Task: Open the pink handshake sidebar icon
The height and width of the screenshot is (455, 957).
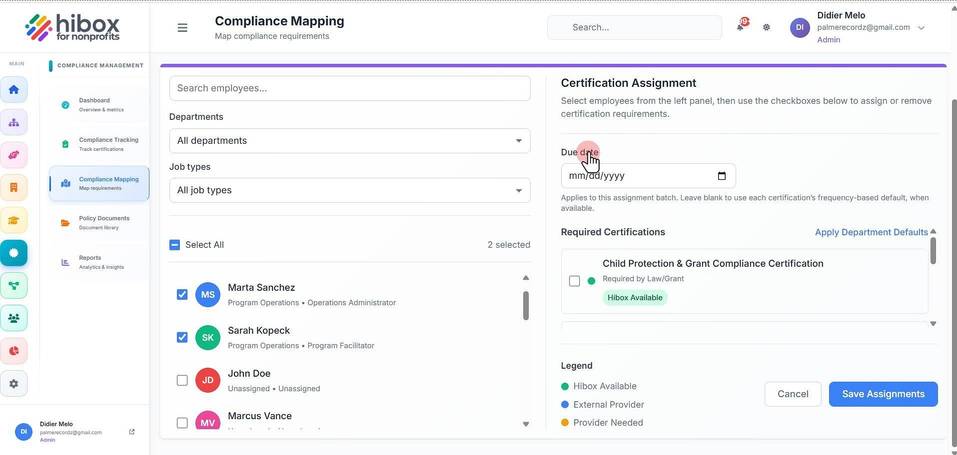Action: (x=13, y=155)
